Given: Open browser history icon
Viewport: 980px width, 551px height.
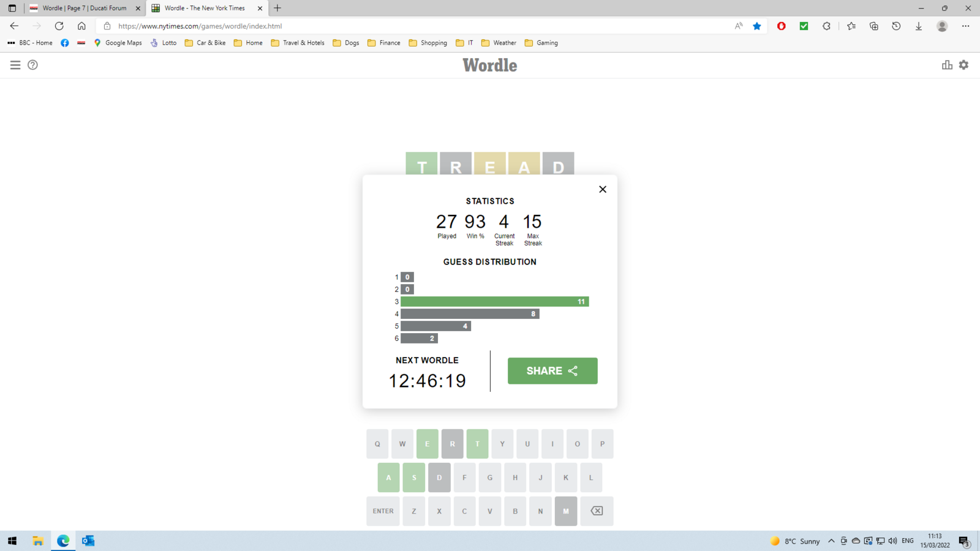Looking at the screenshot, I should (x=896, y=26).
